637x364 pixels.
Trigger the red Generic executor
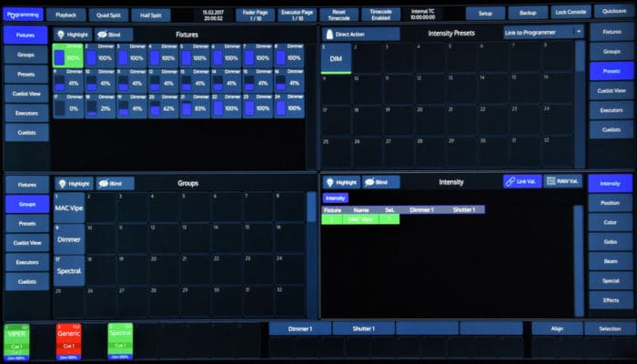pyautogui.click(x=70, y=342)
